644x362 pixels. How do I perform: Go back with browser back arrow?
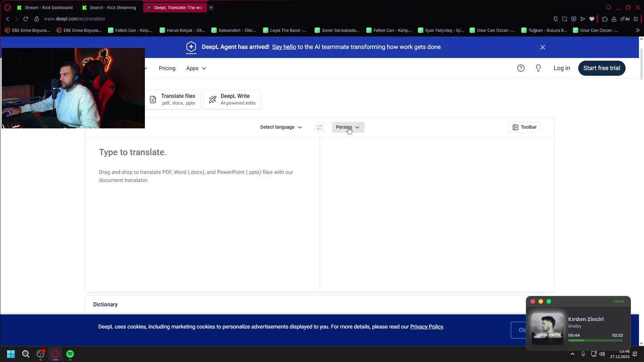pyautogui.click(x=8, y=19)
